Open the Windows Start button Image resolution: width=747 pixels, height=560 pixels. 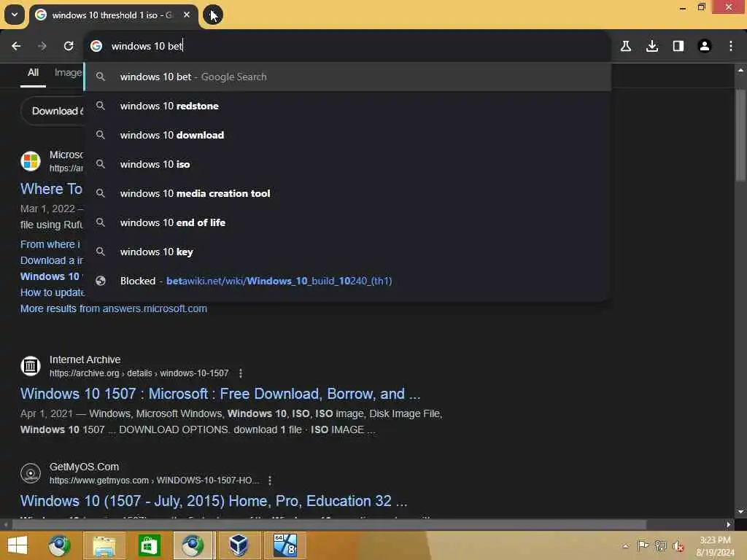pyautogui.click(x=18, y=545)
